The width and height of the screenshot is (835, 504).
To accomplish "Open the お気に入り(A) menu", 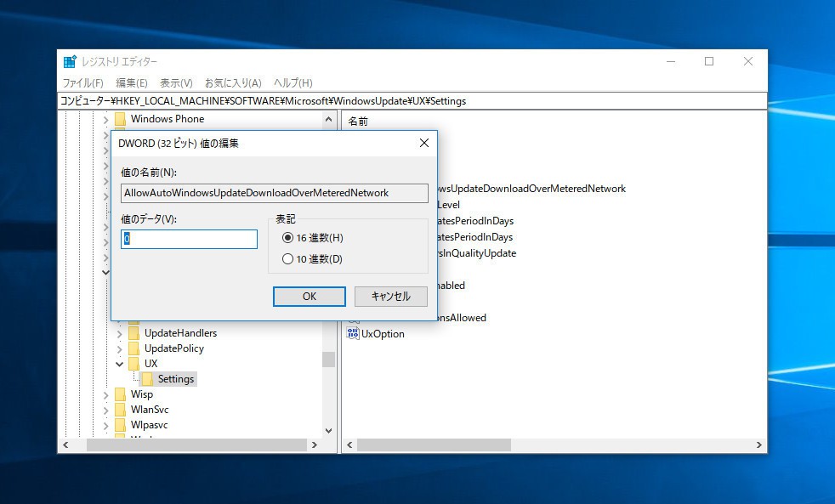I will (233, 83).
